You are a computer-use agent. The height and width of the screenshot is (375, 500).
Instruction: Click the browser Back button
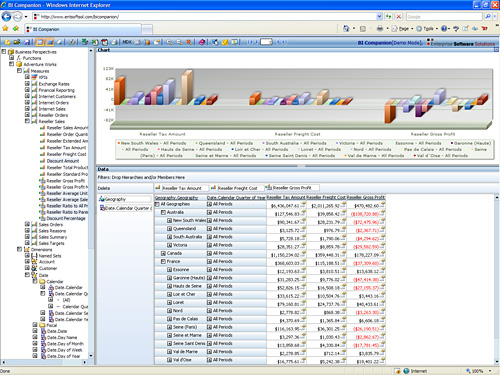[6, 16]
